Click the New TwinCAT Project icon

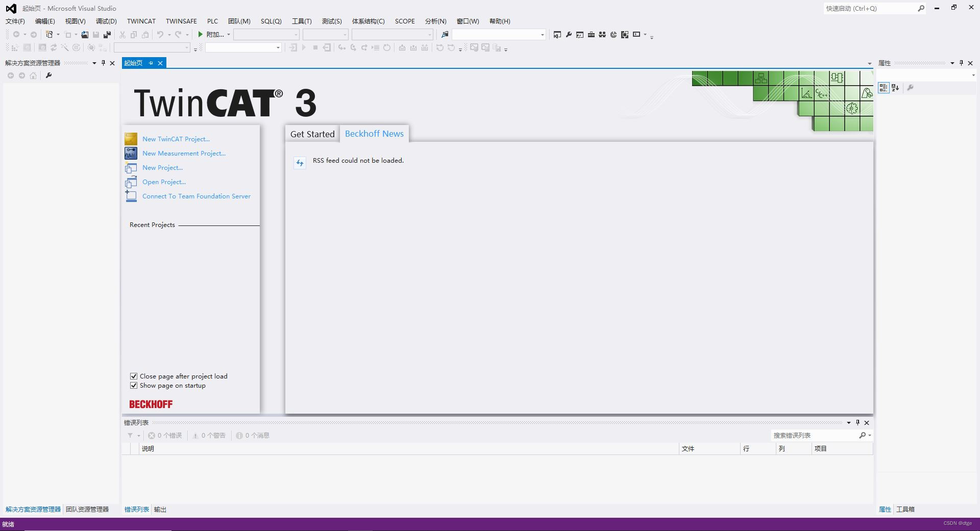pyautogui.click(x=131, y=139)
